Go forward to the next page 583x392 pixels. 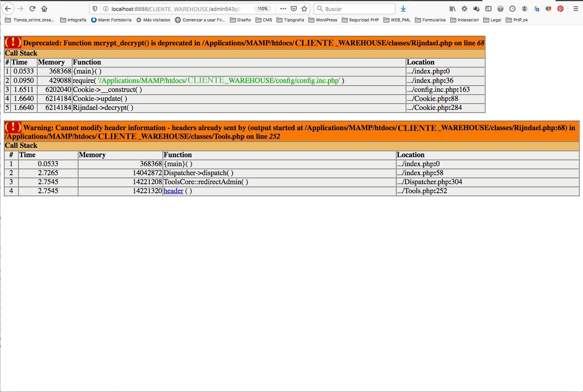click(20, 9)
